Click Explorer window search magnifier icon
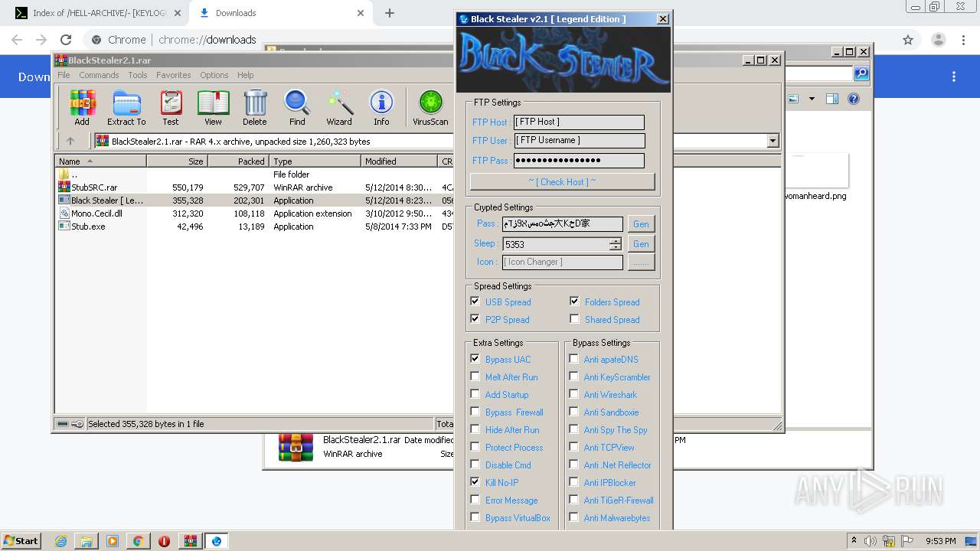The image size is (980, 551). click(x=861, y=73)
